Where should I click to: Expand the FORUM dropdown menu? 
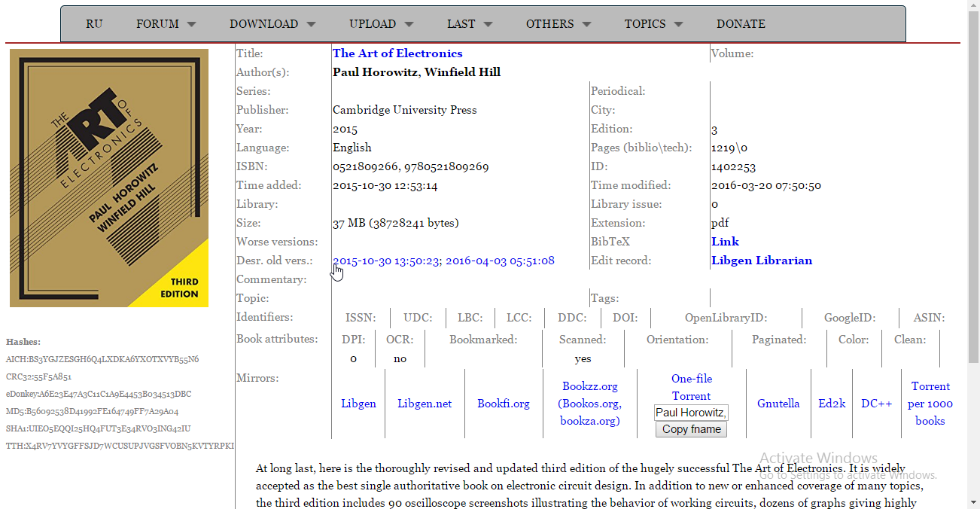(166, 24)
